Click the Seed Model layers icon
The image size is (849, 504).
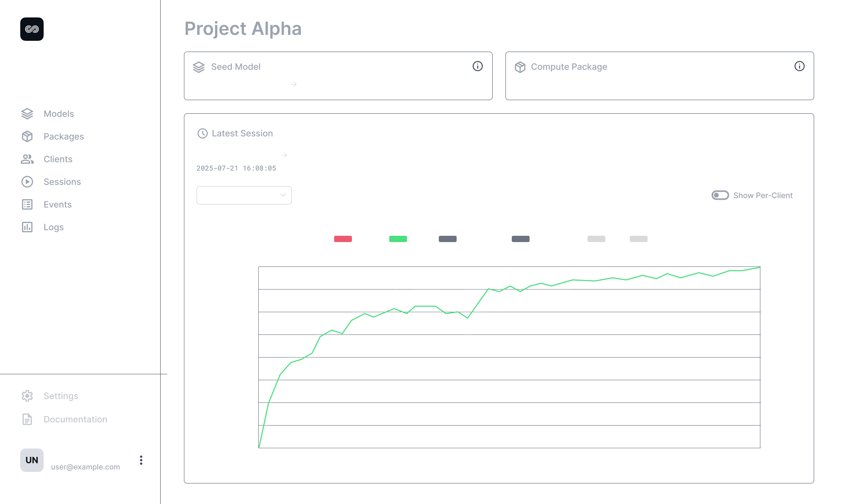199,67
